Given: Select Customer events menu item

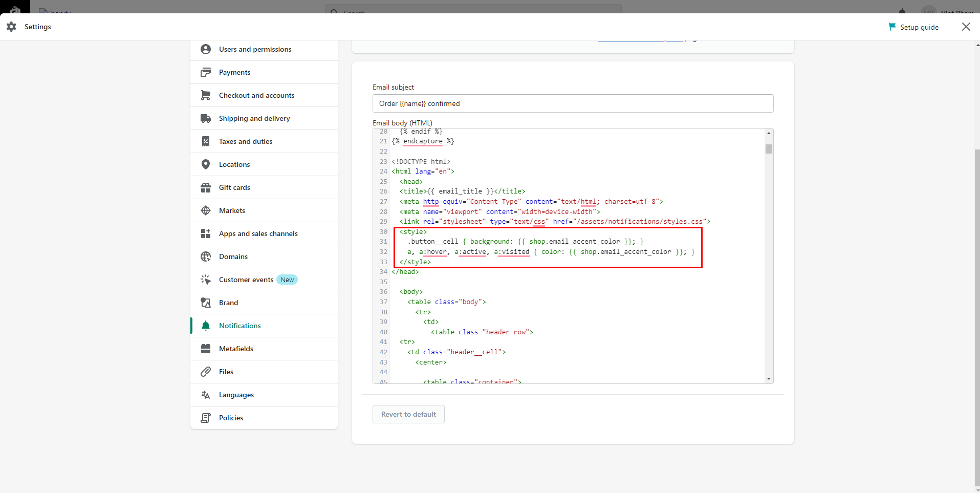Looking at the screenshot, I should pos(246,280).
